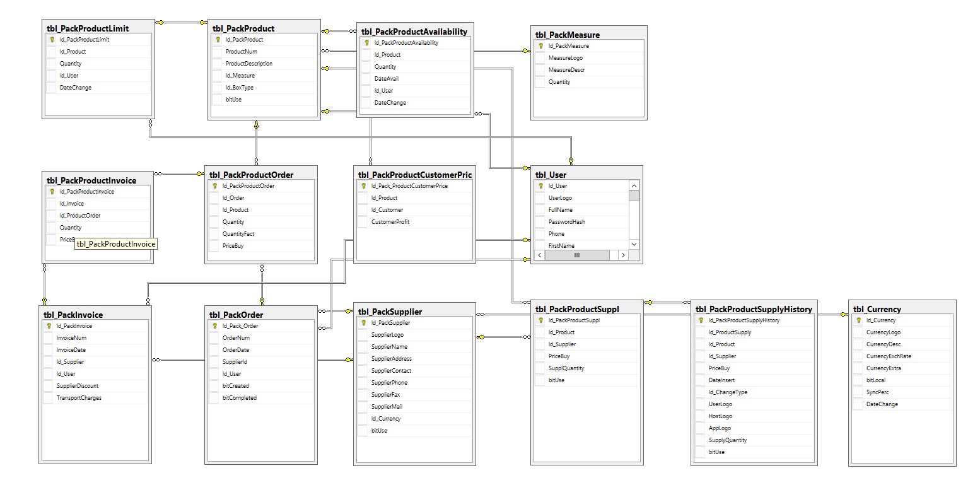This screenshot has height=485, width=980.
Task: Click the tbl_PackProductOrder table header
Action: click(251, 175)
